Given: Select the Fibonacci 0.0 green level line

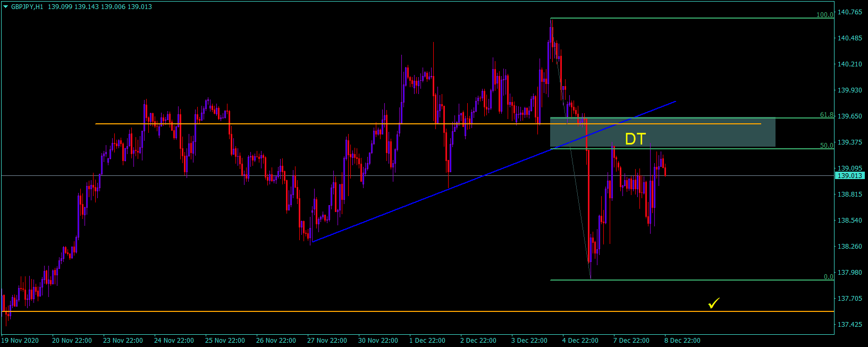Looking at the screenshot, I should tap(692, 280).
